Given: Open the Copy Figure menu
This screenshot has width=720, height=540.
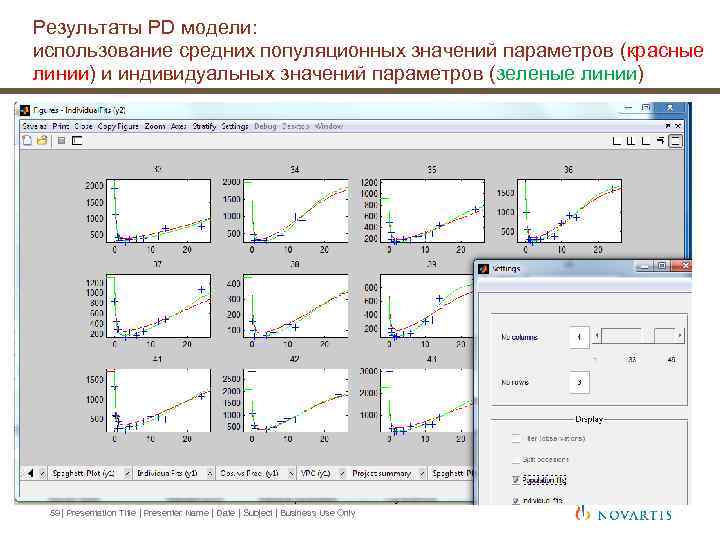Looking at the screenshot, I should (x=118, y=126).
